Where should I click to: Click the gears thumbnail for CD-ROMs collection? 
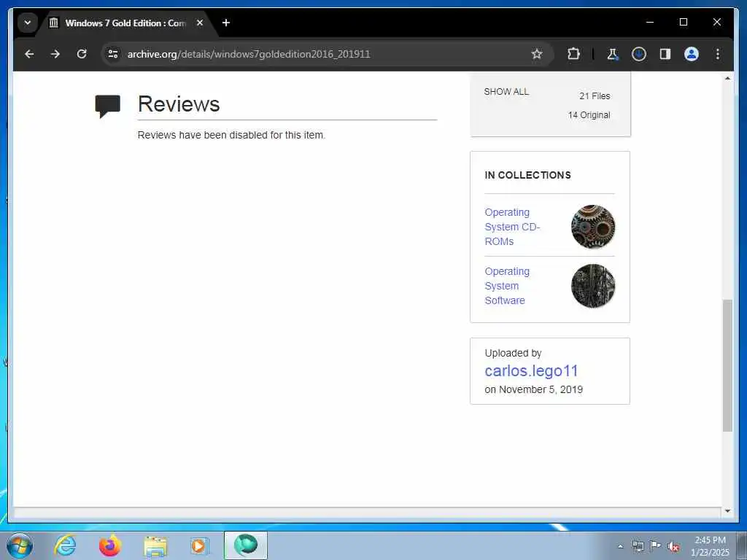point(592,227)
